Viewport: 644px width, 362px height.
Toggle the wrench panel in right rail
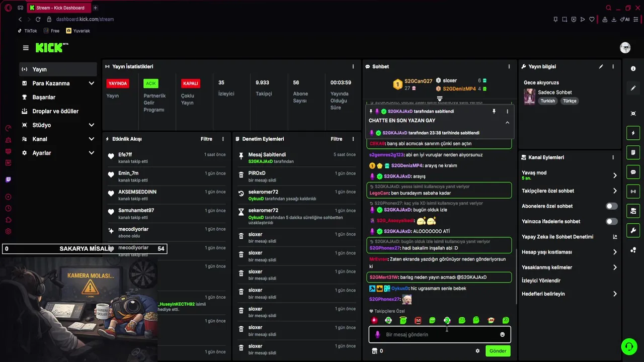633,230
